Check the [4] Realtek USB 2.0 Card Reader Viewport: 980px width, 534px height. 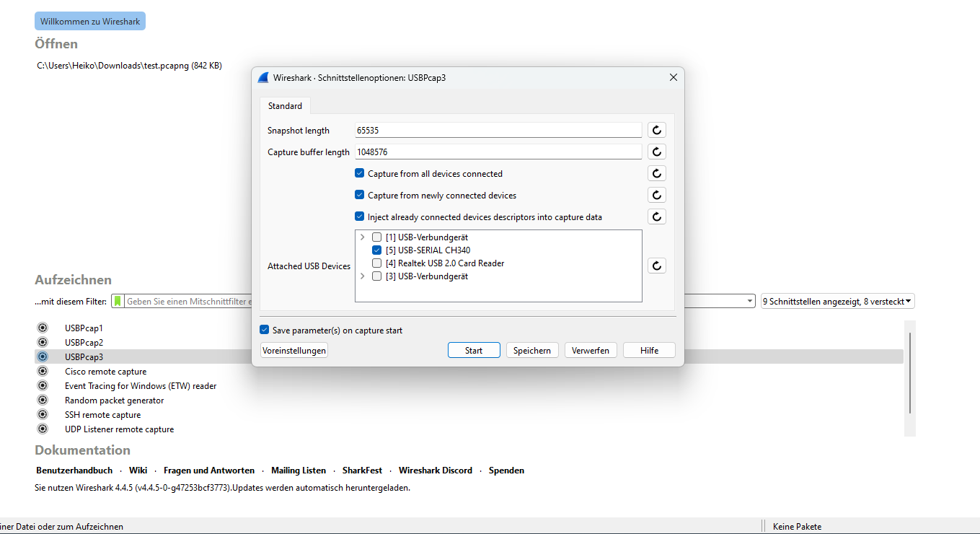click(x=376, y=263)
